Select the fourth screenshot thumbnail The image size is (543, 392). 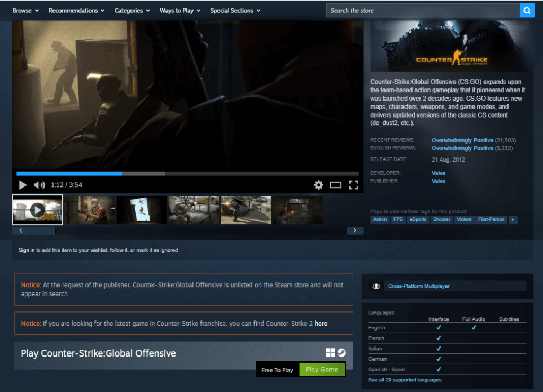coord(194,210)
